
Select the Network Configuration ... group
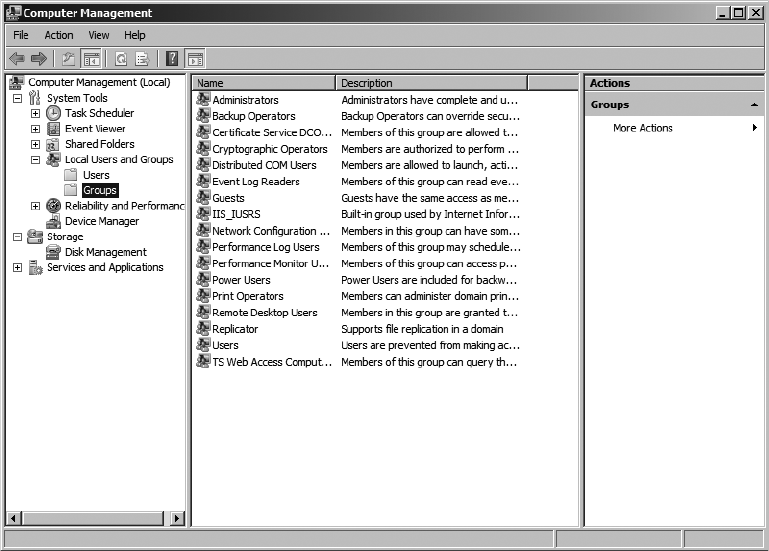271,231
